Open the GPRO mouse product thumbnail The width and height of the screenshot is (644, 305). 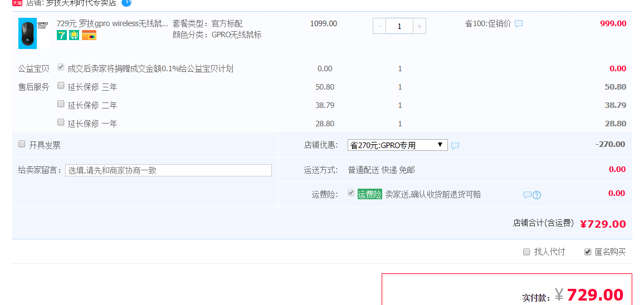click(33, 33)
